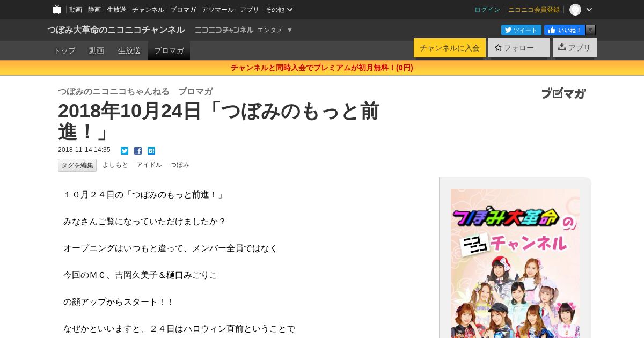This screenshot has height=338, width=644.
Task: Click the よしもと tag
Action: tap(115, 165)
